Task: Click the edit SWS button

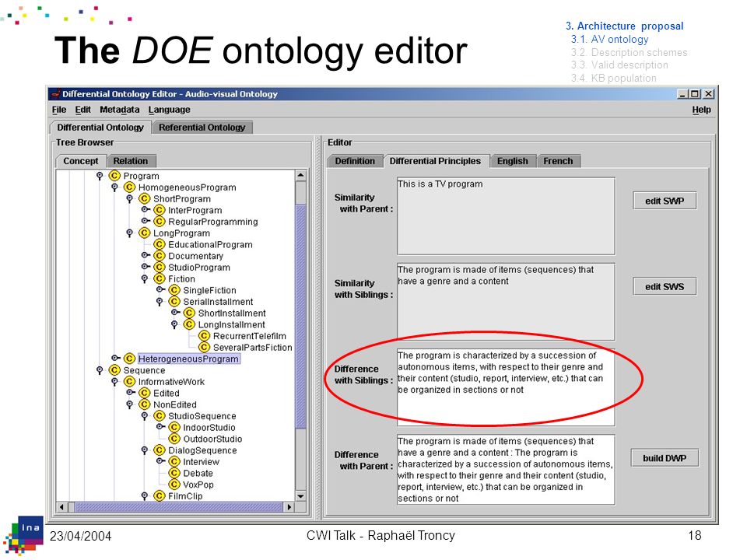Action: click(x=665, y=286)
